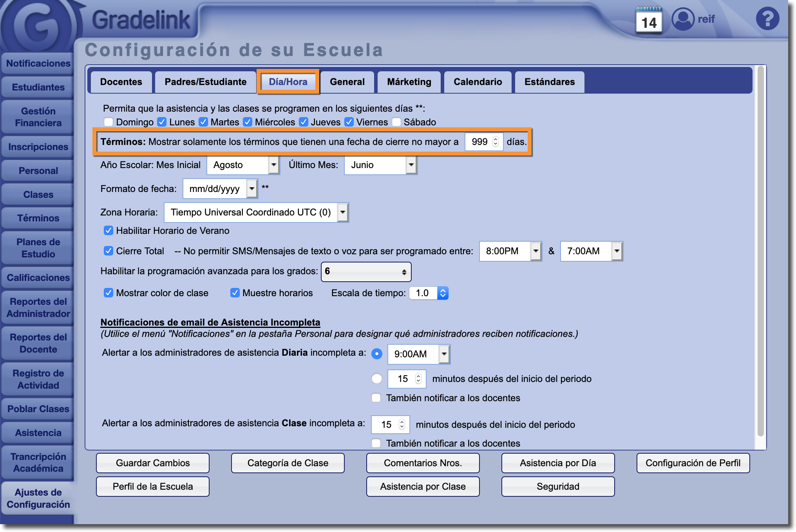The image size is (796, 532).
Task: Switch to the Calendario tab
Action: (x=478, y=82)
